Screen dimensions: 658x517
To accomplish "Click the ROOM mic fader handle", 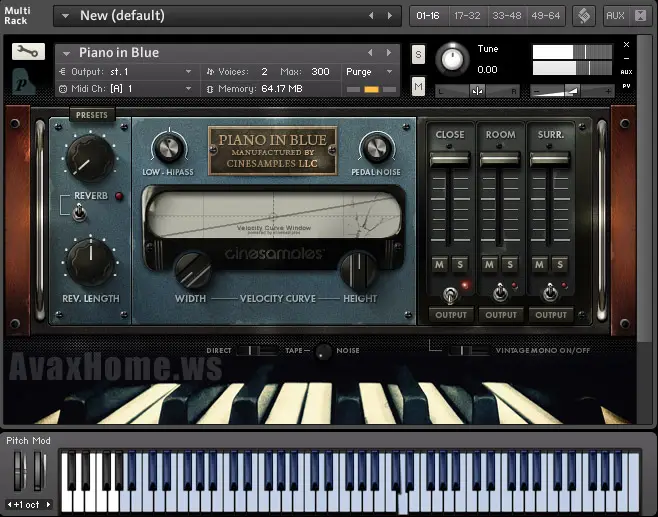I will click(x=500, y=159).
